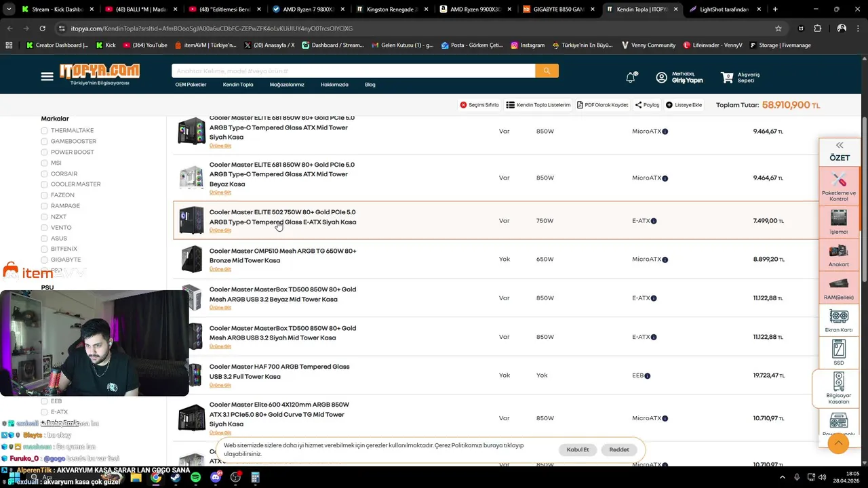Open the notifications bell icon

tap(631, 77)
